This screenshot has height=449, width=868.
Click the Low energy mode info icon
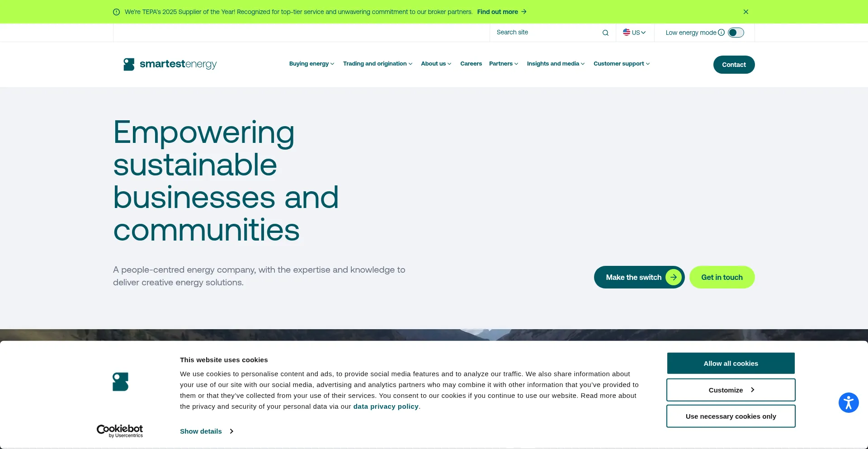(x=722, y=33)
